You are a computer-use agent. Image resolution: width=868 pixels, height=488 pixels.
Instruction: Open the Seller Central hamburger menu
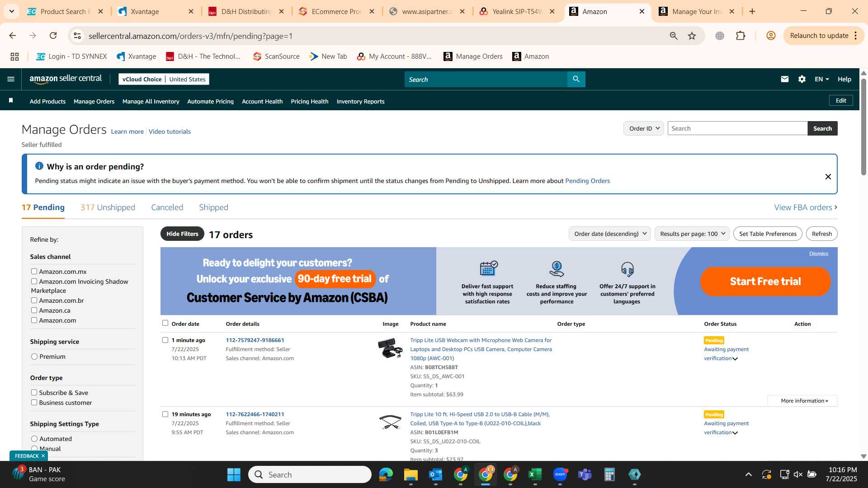[11, 79]
